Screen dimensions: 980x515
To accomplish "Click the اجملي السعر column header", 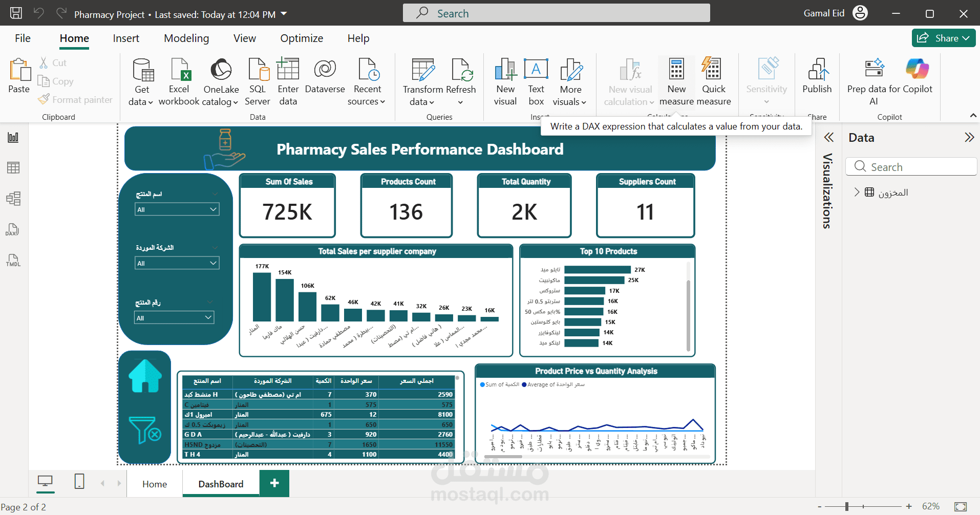I will [x=417, y=381].
